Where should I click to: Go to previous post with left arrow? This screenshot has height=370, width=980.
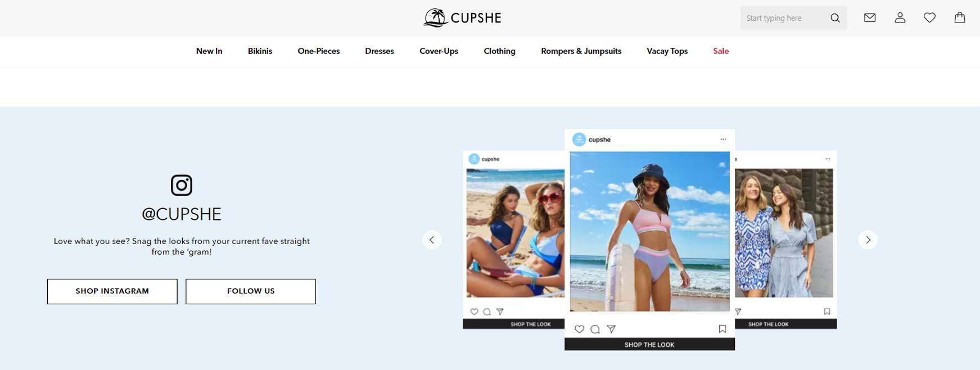432,240
